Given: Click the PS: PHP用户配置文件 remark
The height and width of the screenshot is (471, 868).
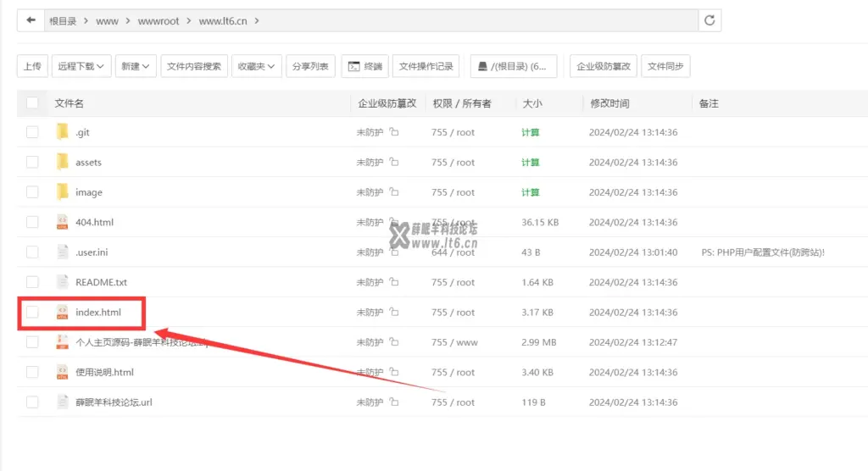Looking at the screenshot, I should [763, 252].
